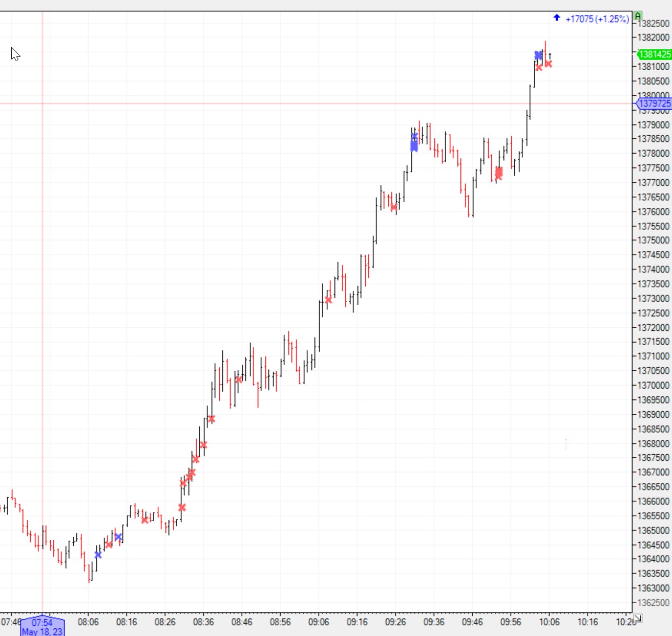This screenshot has height=636, width=672.
Task: Click time axis label 08:36
Action: coord(203,622)
